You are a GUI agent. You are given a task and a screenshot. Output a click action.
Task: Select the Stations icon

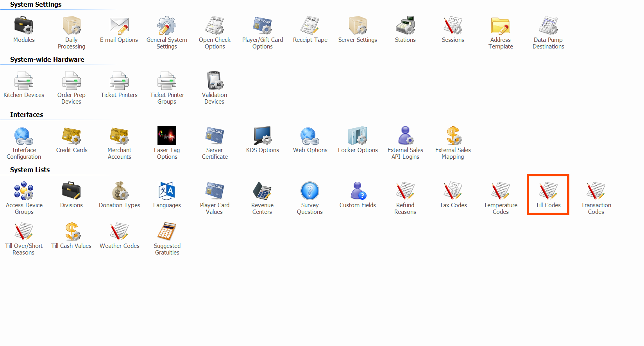tap(405, 26)
